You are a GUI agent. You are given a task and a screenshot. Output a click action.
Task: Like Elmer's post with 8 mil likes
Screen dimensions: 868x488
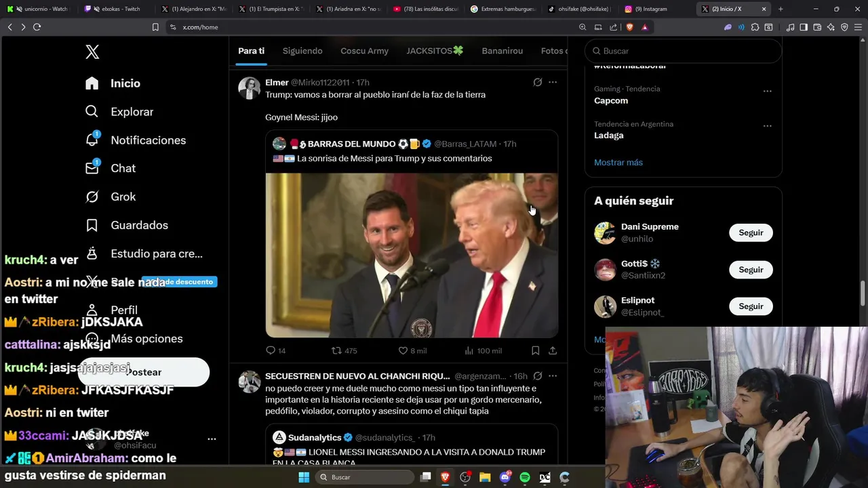coord(412,350)
